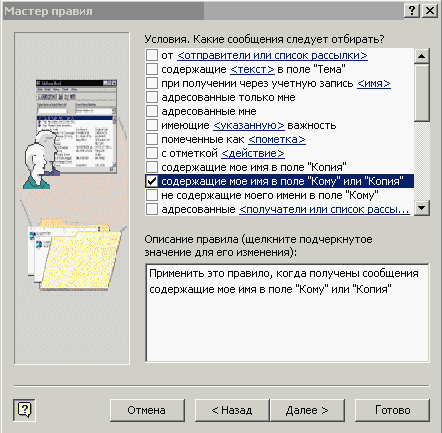This screenshot has height=433, width=442.
Task: Tick "адресованные получатели или список рассы..." checkbox
Action: pyautogui.click(x=152, y=209)
